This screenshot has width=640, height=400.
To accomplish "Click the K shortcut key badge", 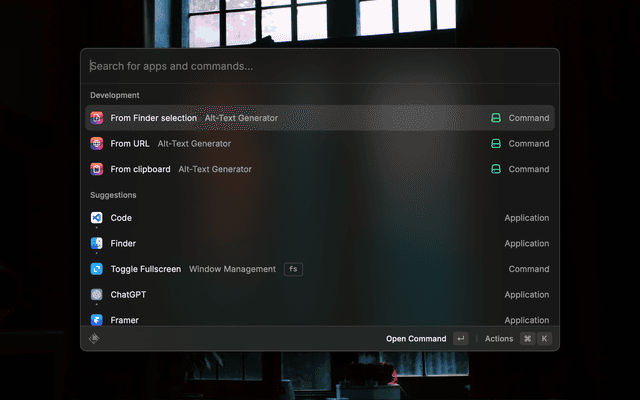I will coord(544,339).
